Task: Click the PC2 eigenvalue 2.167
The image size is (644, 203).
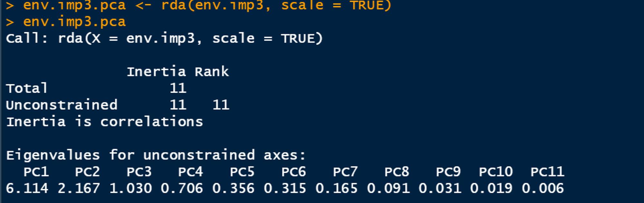Action: pyautogui.click(x=79, y=189)
